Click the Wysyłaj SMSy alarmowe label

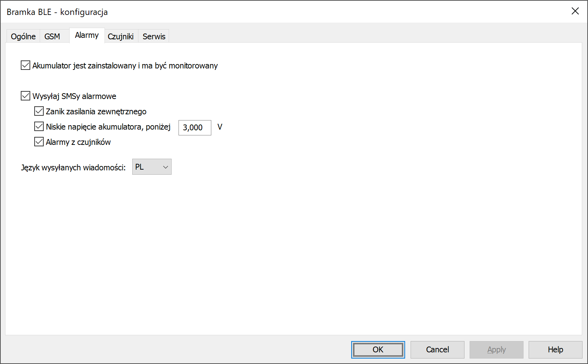coord(74,96)
